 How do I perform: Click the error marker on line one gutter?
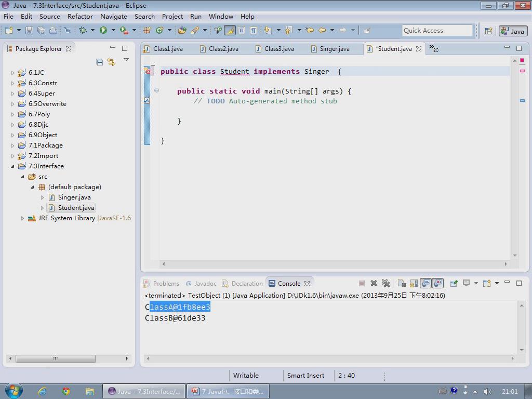(147, 71)
